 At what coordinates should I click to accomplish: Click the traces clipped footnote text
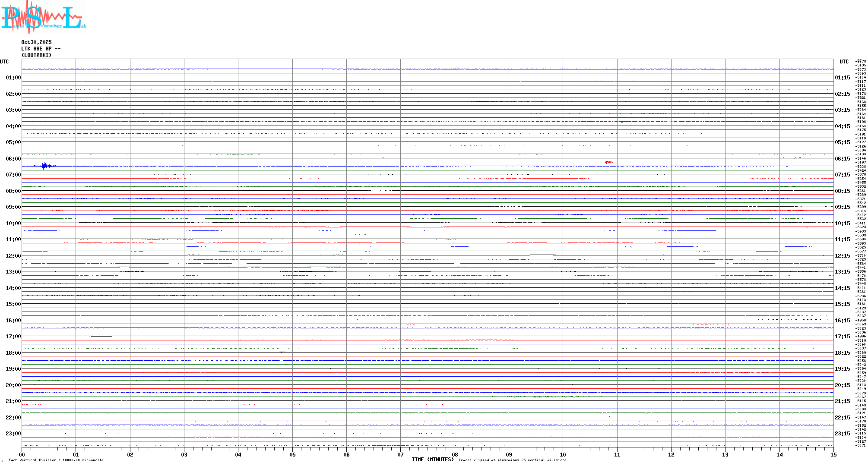pos(512,460)
